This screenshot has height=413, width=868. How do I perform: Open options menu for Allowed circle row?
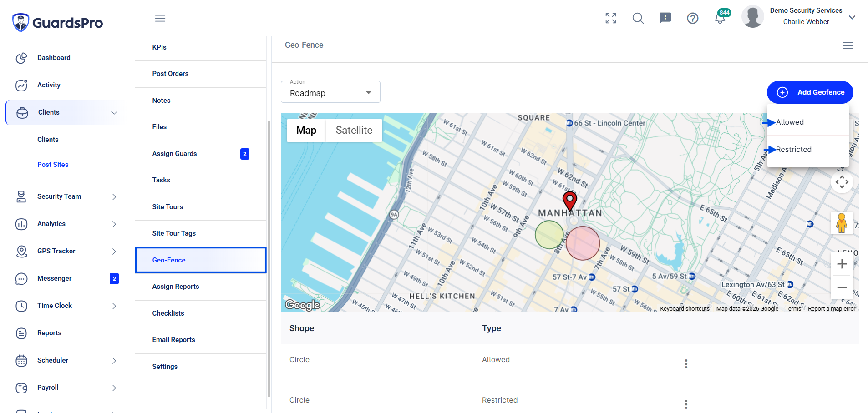686,364
